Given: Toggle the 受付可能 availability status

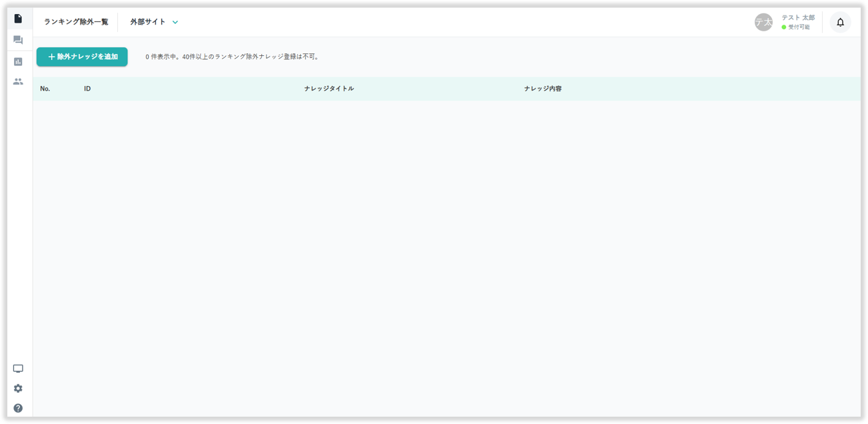Looking at the screenshot, I should [x=796, y=27].
